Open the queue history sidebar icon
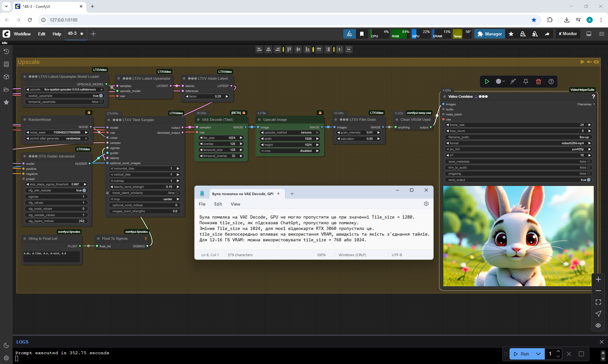608x364 pixels. click(x=6, y=52)
